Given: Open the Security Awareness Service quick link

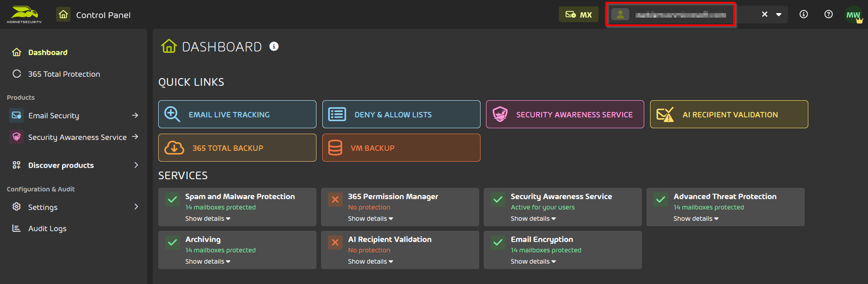Looking at the screenshot, I should coord(565,114).
